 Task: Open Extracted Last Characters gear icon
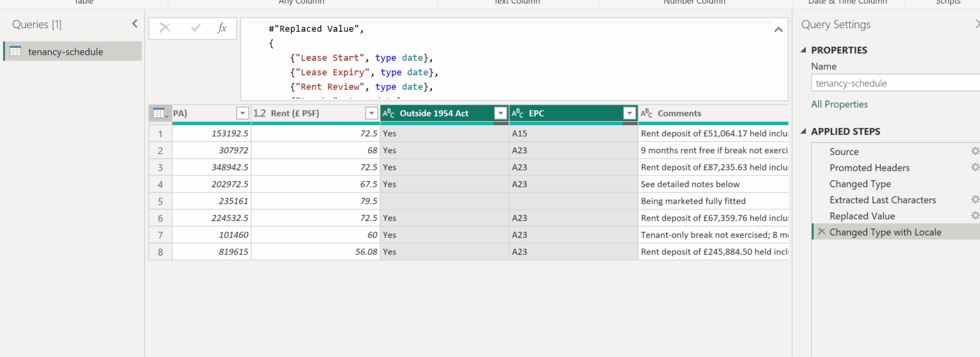coord(975,200)
